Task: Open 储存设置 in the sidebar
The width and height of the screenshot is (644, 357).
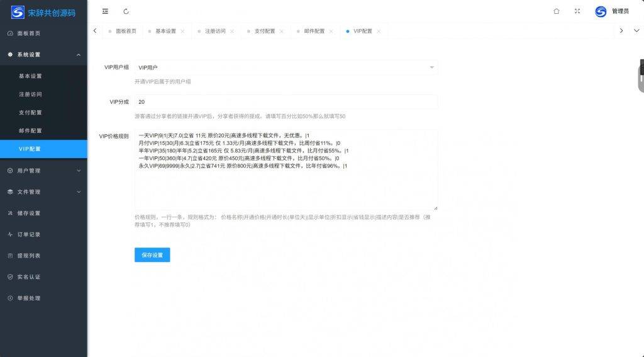Action: point(43,213)
